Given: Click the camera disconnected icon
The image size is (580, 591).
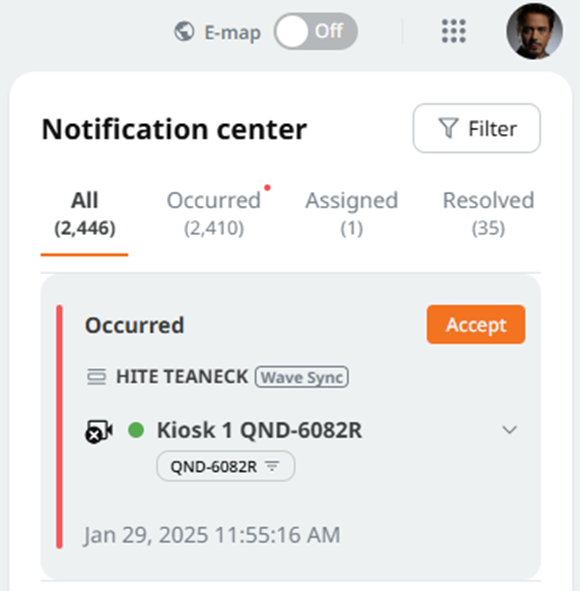Looking at the screenshot, I should point(99,431).
